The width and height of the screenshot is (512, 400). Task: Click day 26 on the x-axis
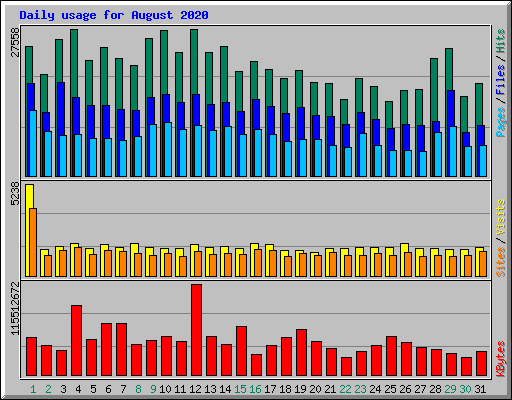point(405,389)
